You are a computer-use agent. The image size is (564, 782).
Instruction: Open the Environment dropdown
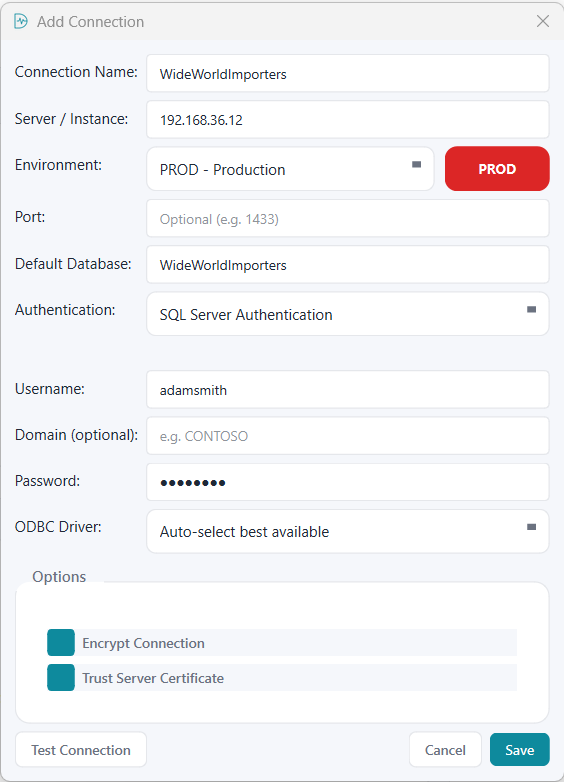pos(290,169)
